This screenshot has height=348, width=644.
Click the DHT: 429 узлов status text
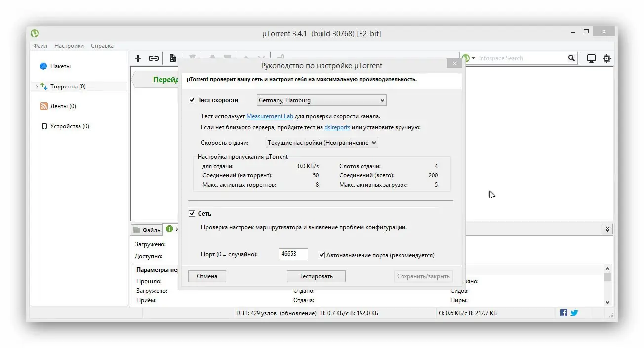[276, 313]
